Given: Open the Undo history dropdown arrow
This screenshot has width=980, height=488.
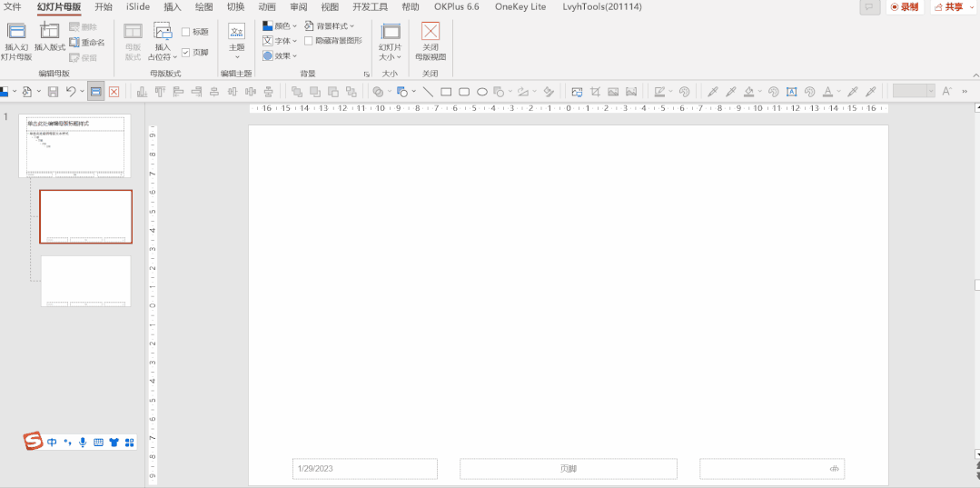Looking at the screenshot, I should click(82, 92).
